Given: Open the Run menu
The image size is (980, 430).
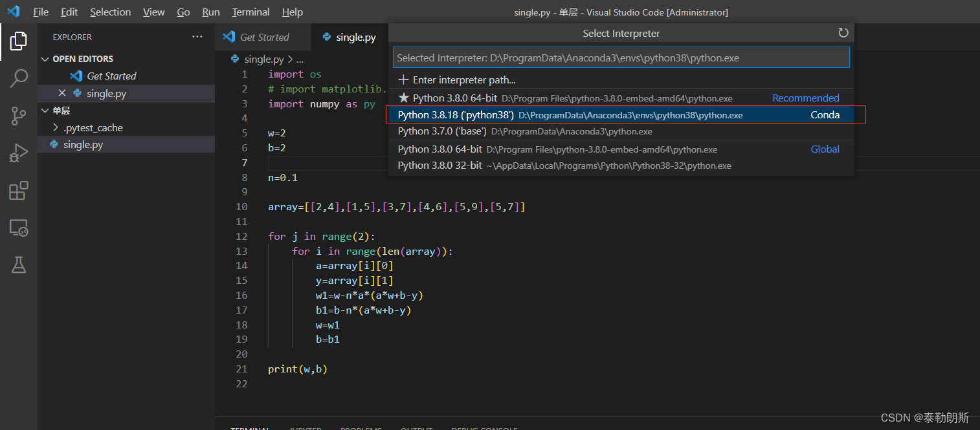Looking at the screenshot, I should 211,12.
